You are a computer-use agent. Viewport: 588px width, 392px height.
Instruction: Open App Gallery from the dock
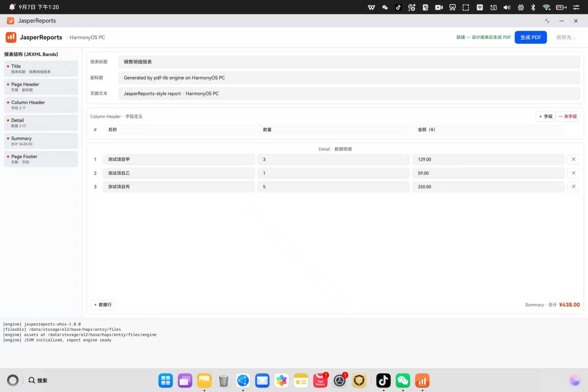click(x=320, y=381)
